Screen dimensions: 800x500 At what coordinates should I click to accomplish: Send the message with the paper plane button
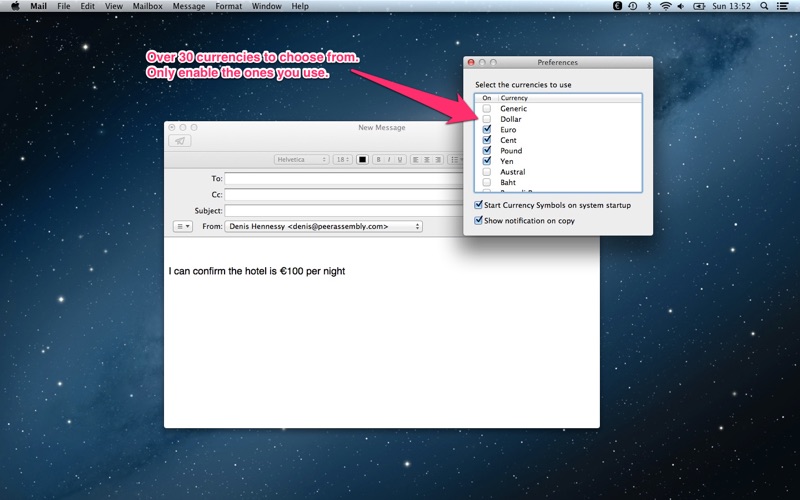[x=180, y=141]
